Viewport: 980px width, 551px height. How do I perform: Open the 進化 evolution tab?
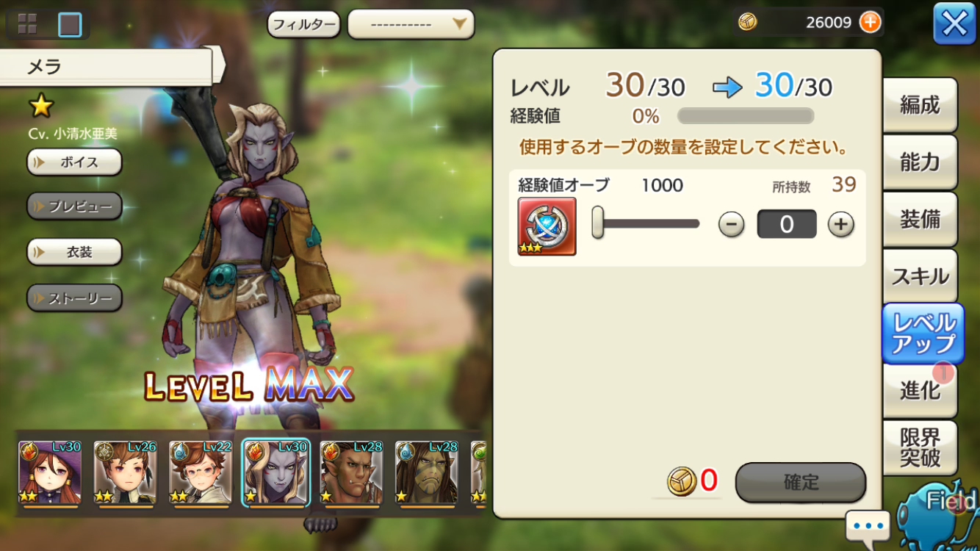tap(920, 390)
